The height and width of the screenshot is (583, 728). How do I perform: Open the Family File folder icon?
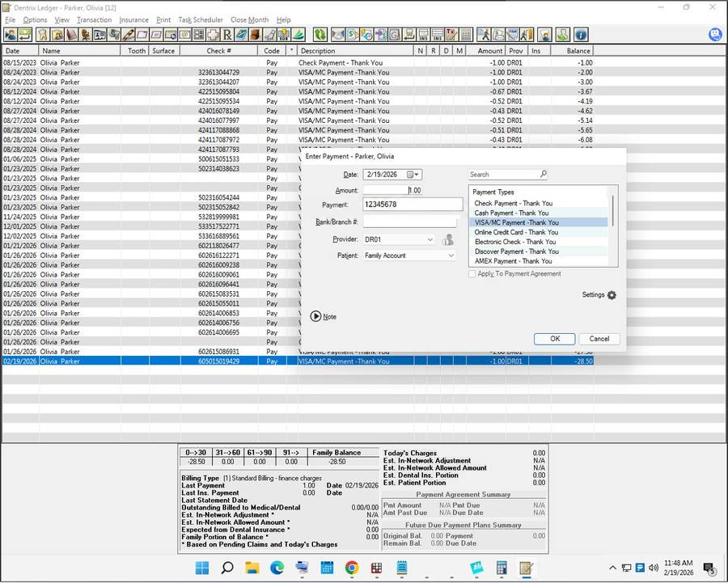click(x=57, y=35)
